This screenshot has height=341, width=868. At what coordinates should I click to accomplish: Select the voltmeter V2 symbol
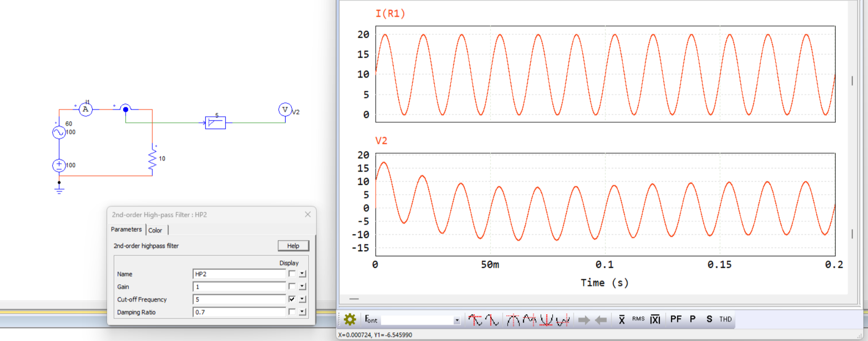coord(285,110)
